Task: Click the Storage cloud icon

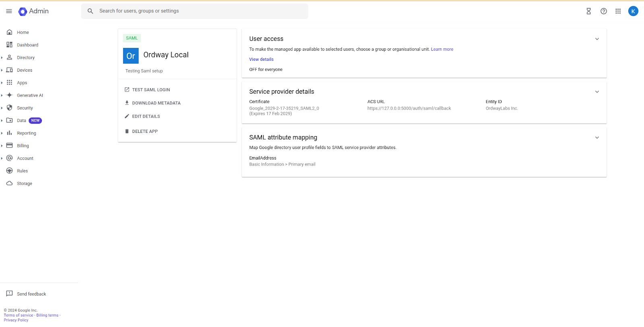Action: pyautogui.click(x=9, y=183)
